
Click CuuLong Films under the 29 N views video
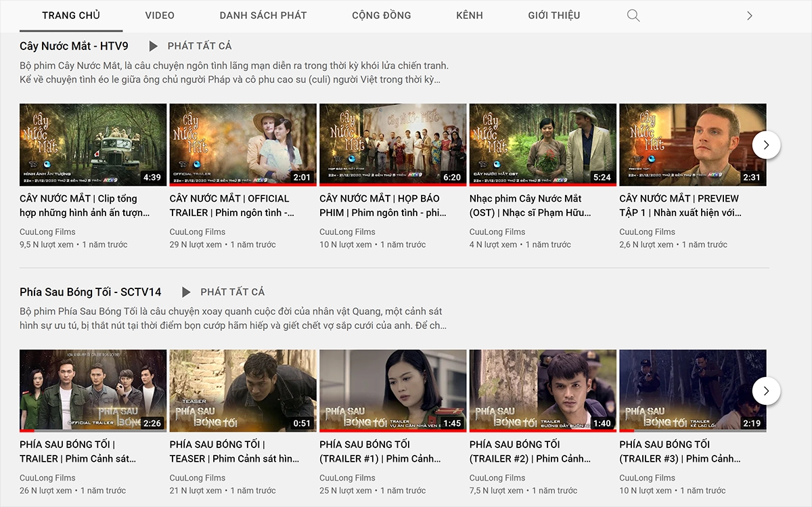click(x=198, y=232)
